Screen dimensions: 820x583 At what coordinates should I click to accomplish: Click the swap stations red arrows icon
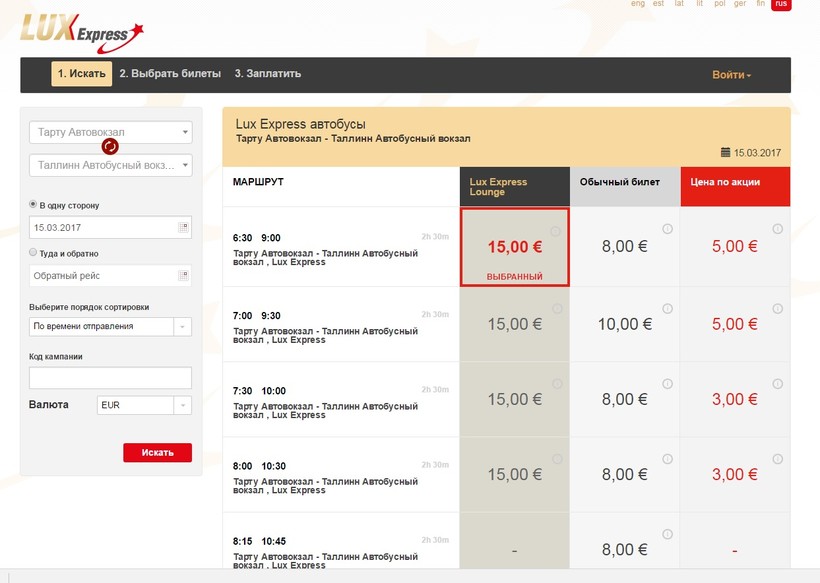pos(110,147)
